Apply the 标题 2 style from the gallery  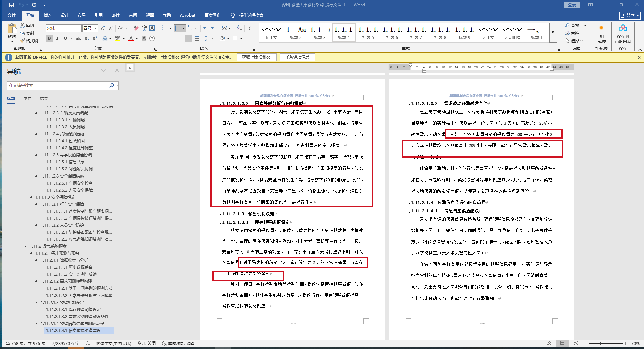pyautogui.click(x=296, y=33)
